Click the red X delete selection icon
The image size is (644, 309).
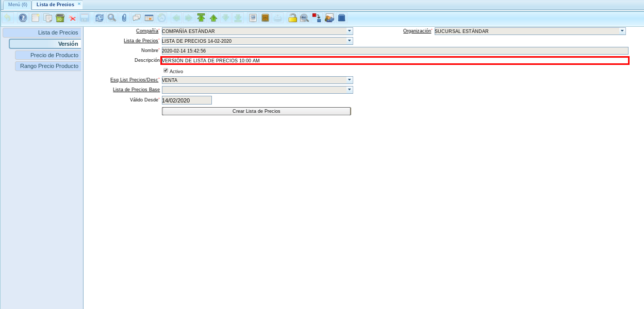pos(72,18)
